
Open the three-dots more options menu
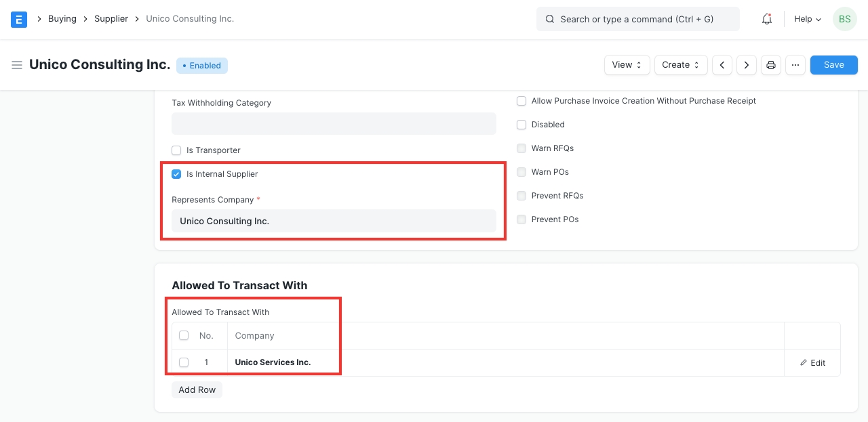[795, 65]
